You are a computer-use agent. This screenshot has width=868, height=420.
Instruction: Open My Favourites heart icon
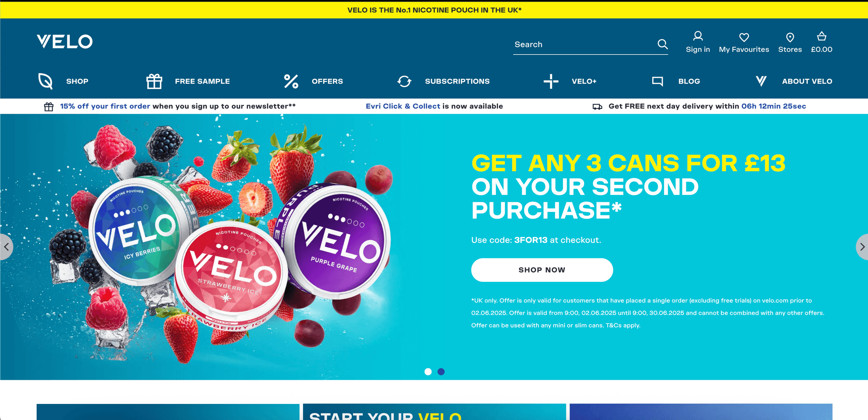pyautogui.click(x=744, y=37)
